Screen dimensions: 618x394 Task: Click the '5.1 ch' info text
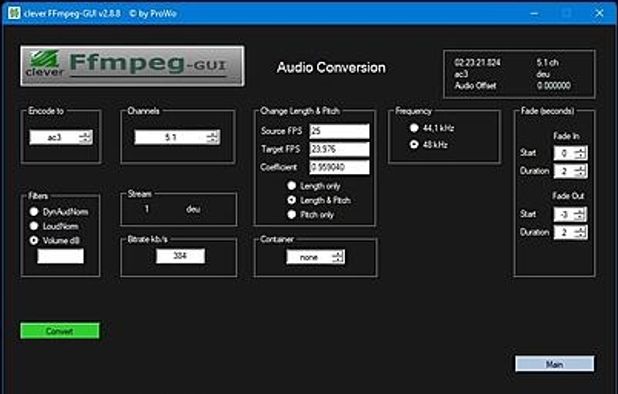coord(547,62)
